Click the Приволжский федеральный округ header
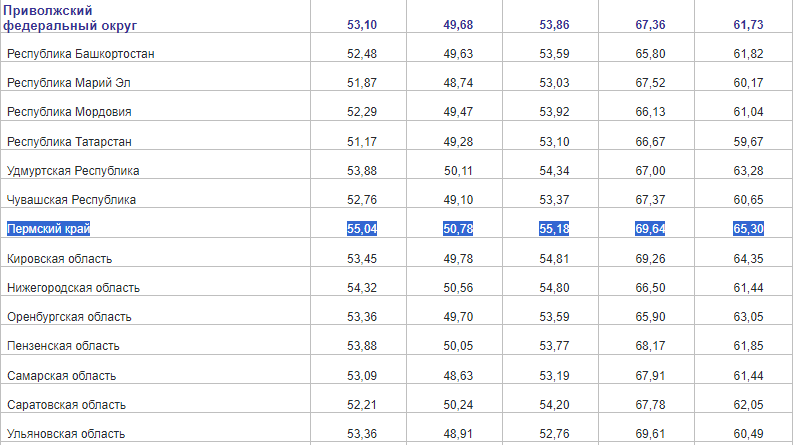The height and width of the screenshot is (445, 794). [72, 16]
